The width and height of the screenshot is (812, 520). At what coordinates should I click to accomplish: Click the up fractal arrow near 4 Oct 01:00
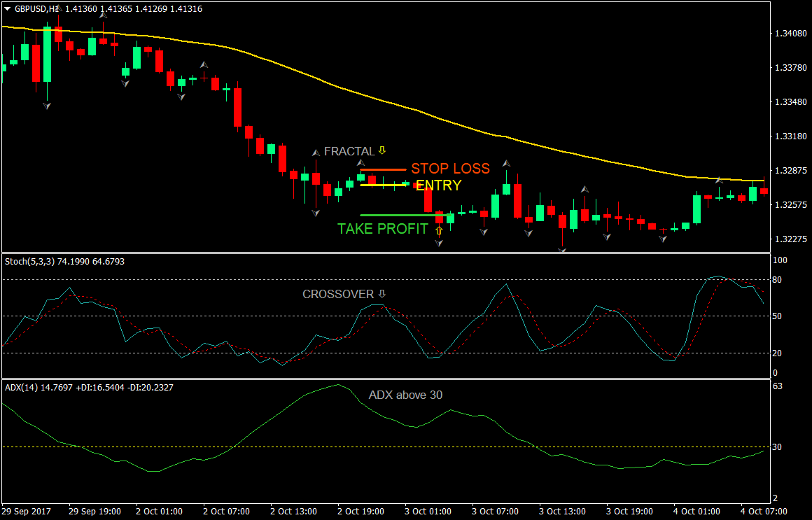719,180
